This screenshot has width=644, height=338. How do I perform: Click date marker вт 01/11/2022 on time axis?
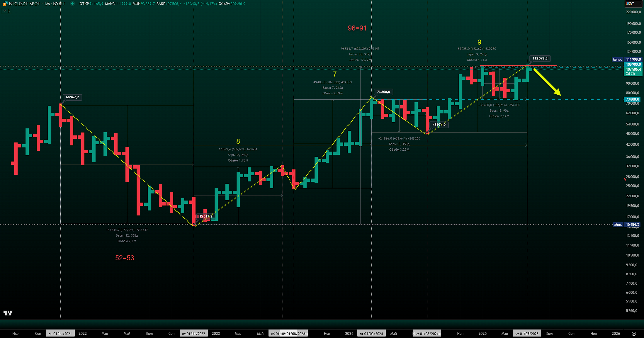tap(193, 334)
